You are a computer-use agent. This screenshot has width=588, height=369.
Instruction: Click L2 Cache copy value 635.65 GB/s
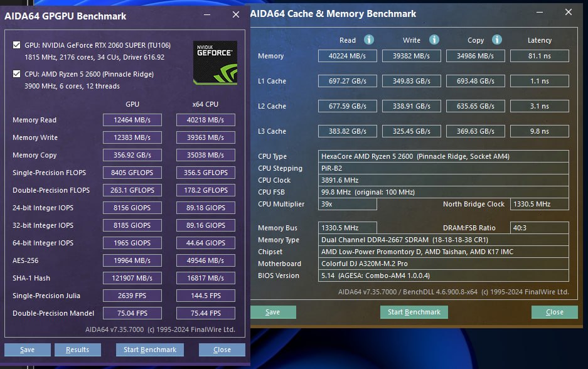click(476, 106)
